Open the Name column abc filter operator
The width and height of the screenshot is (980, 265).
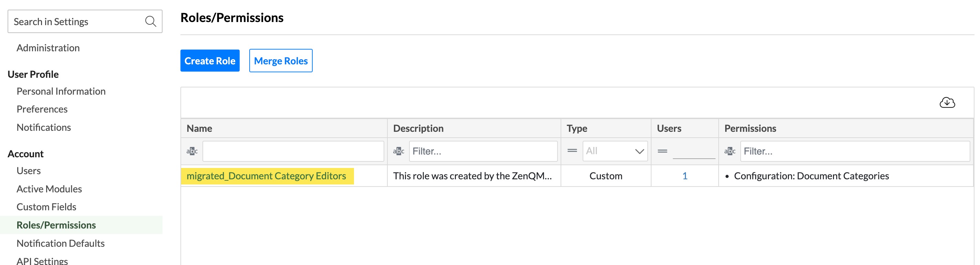tap(192, 151)
